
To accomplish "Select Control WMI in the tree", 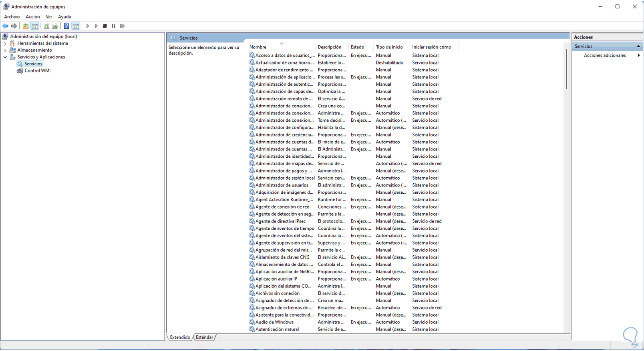I will pos(37,70).
